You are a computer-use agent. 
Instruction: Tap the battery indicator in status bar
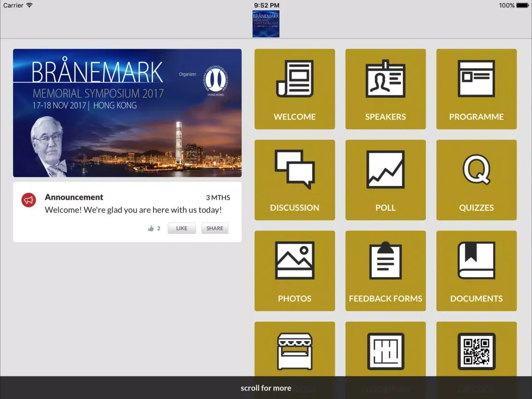click(x=523, y=6)
